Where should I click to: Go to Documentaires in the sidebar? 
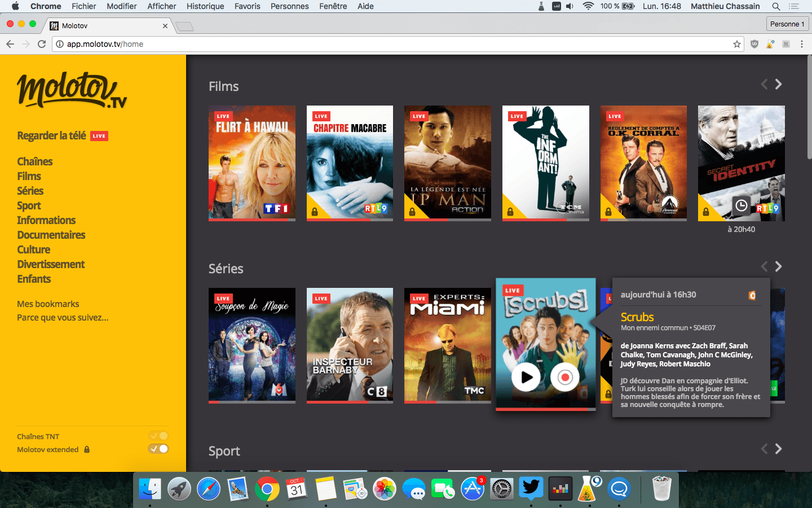coord(51,235)
